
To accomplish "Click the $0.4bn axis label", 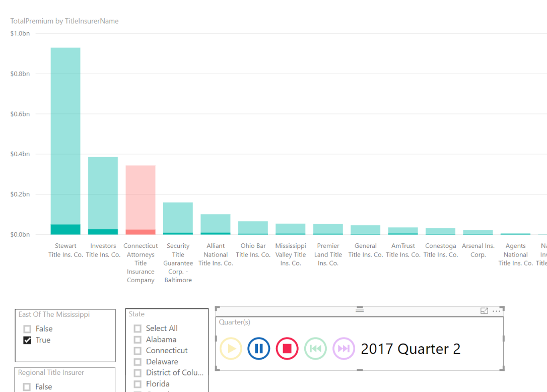I will (20, 154).
